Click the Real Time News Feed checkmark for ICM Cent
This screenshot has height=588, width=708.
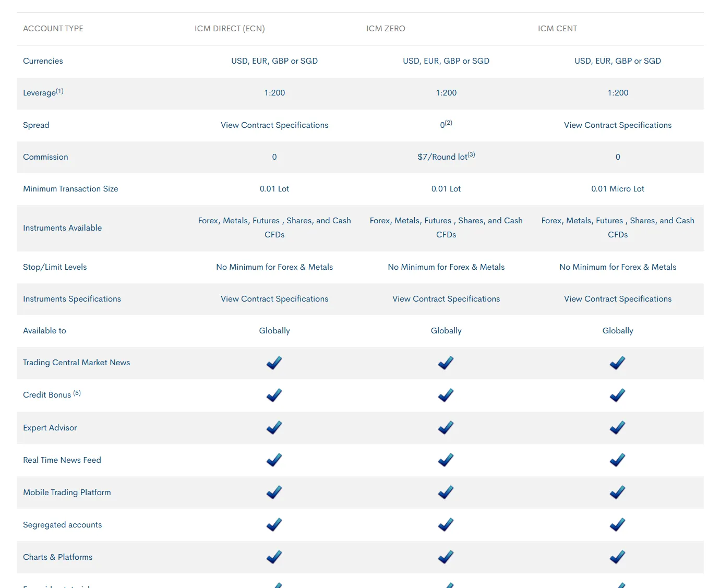pyautogui.click(x=618, y=460)
